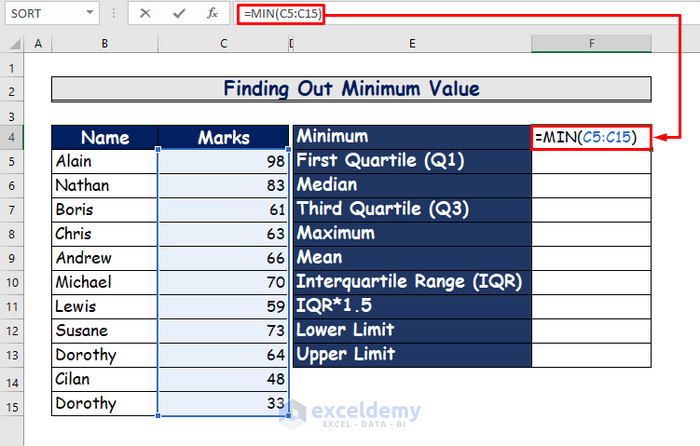Select marks cell with value 33
The image size is (700, 446).
tap(224, 404)
